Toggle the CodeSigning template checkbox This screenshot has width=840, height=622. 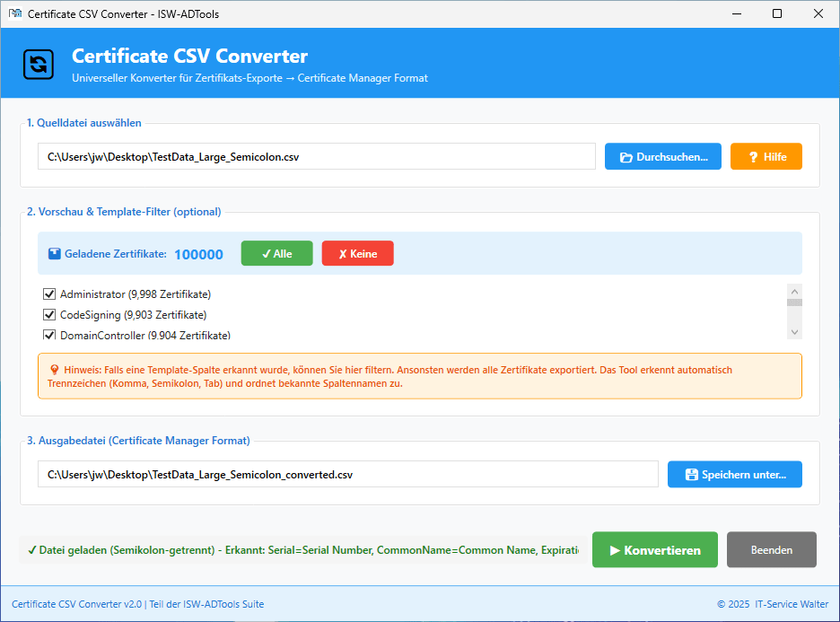click(x=49, y=315)
